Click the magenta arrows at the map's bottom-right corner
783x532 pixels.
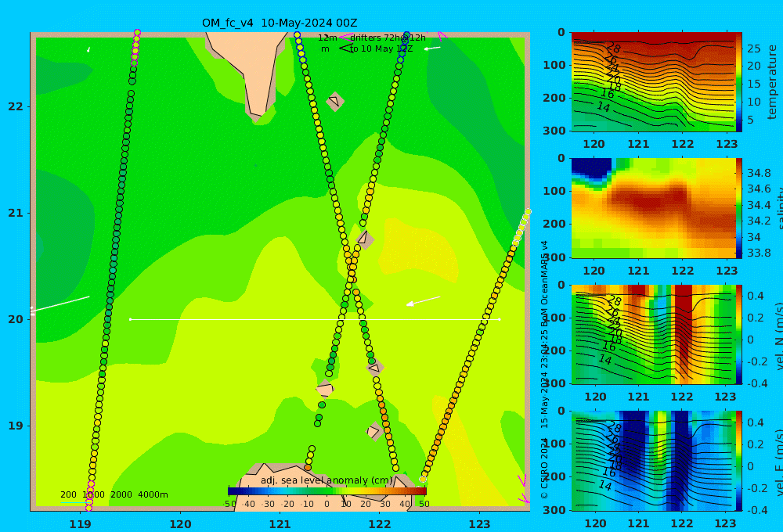click(523, 489)
